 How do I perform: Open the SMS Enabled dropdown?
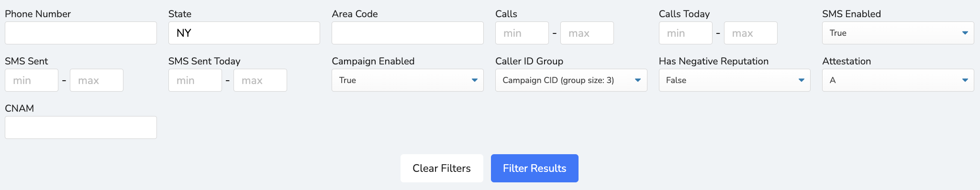(x=898, y=33)
